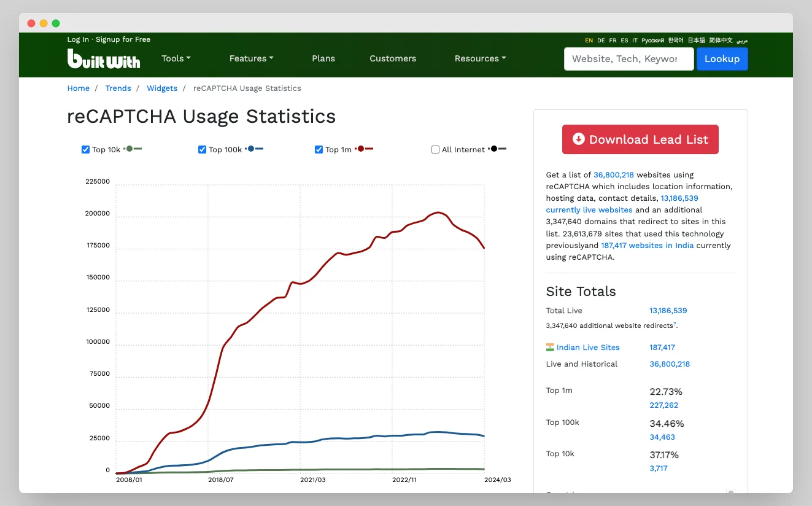Click the Top 10k 3,717 count
The width and height of the screenshot is (812, 506).
pos(659,469)
